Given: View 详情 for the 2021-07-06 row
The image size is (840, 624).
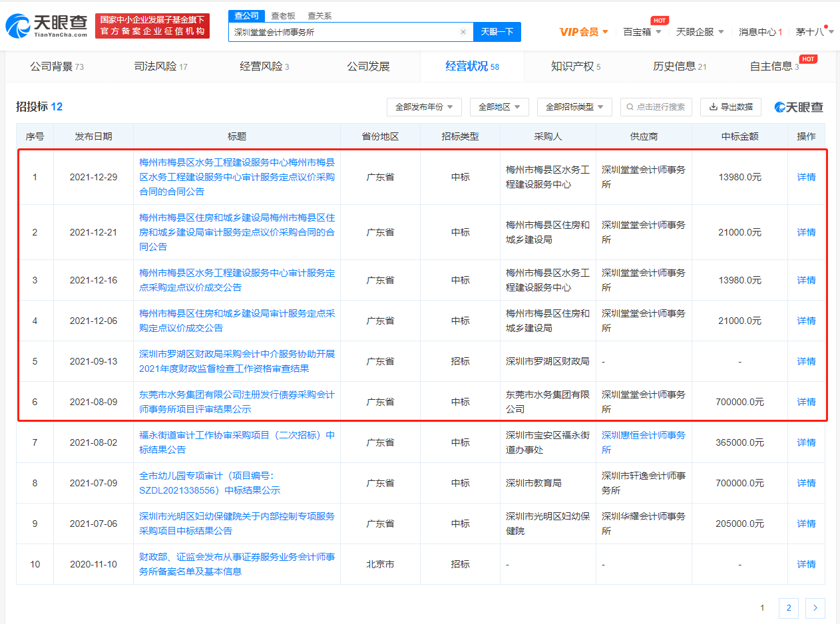Looking at the screenshot, I should [x=806, y=524].
